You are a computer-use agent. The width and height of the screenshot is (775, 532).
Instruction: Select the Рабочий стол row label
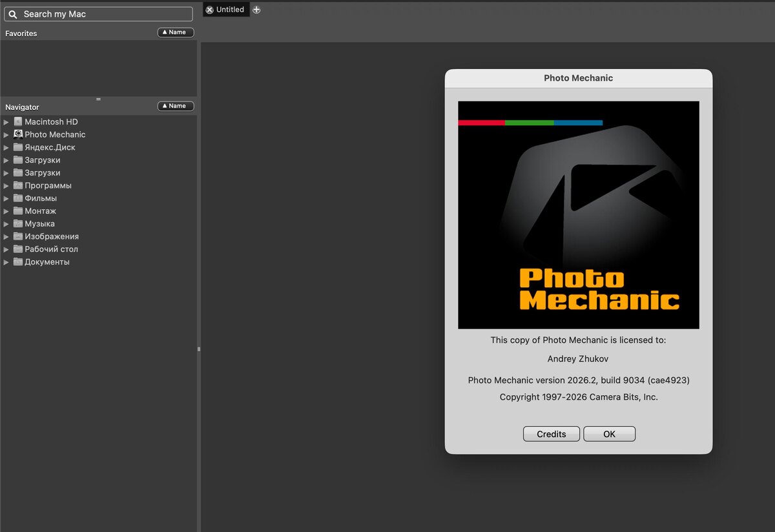[x=51, y=249]
